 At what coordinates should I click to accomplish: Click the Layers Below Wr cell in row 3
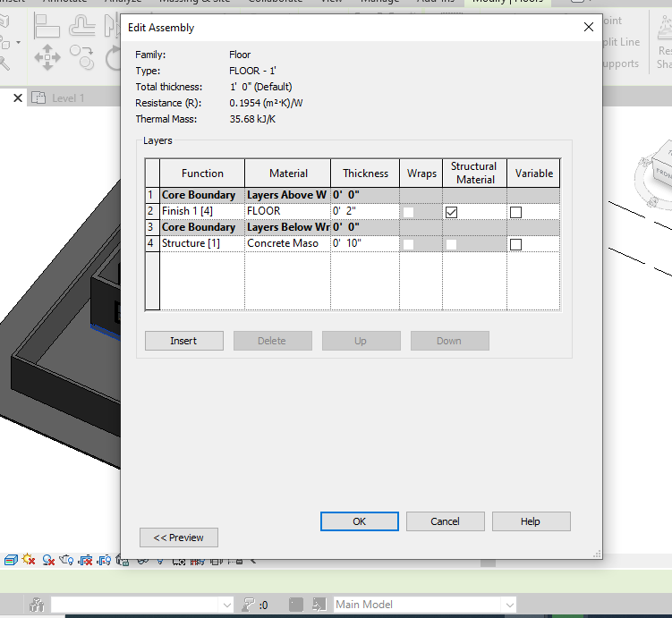(287, 227)
